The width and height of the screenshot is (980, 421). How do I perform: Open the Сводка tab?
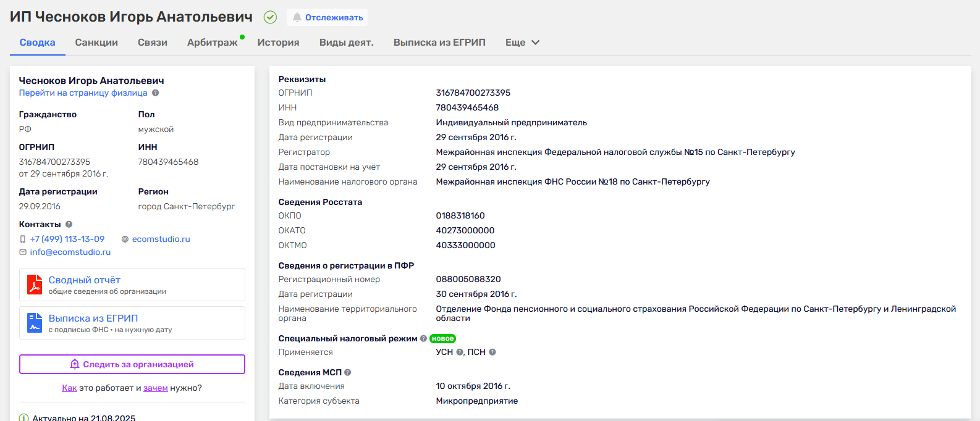38,43
